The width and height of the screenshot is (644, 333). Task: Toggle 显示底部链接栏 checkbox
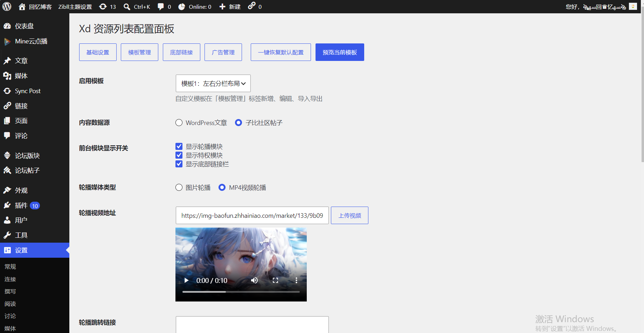(x=179, y=164)
